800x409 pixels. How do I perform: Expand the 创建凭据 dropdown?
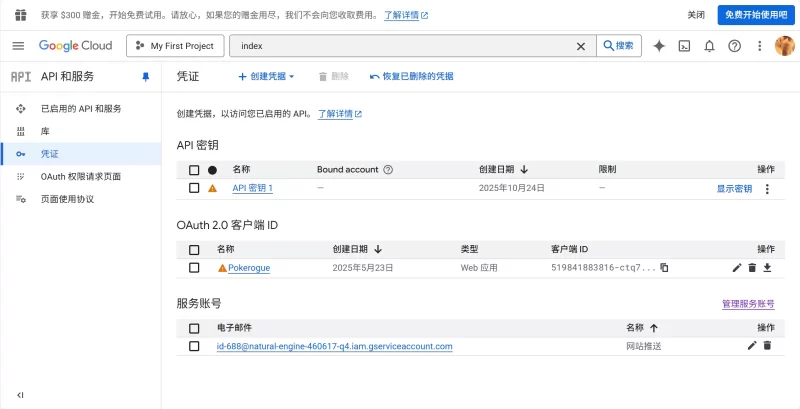pyautogui.click(x=266, y=76)
